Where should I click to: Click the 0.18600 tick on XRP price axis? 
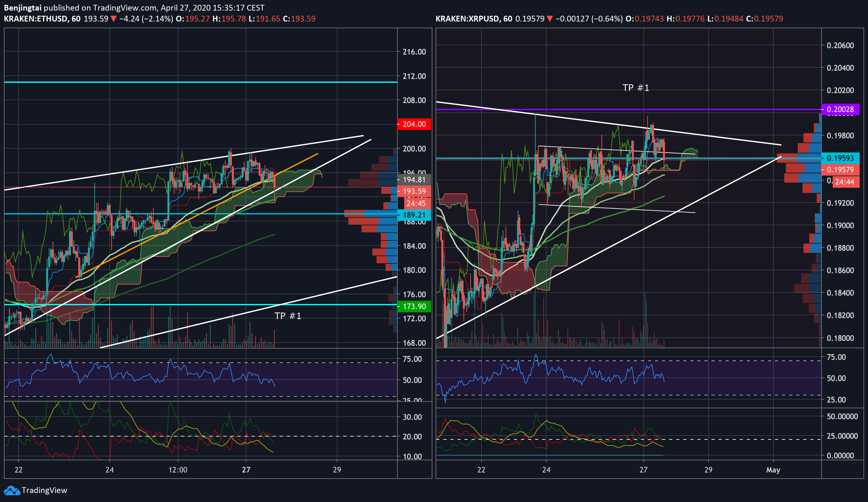840,270
